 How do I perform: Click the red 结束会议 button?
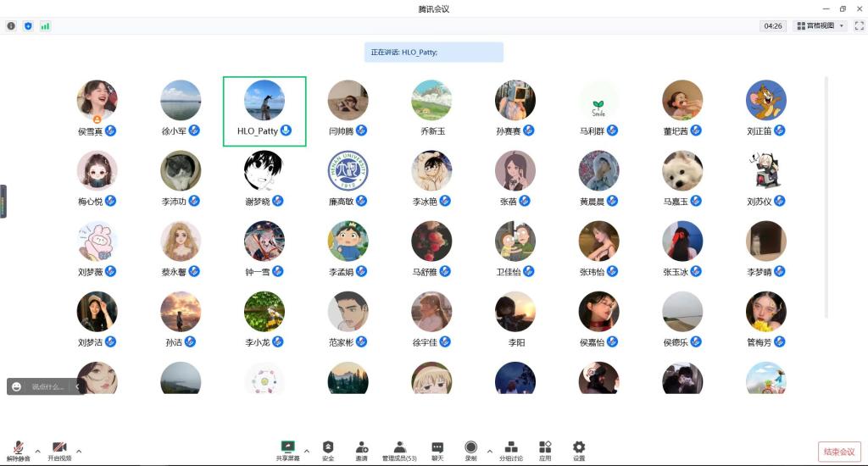pos(839,452)
